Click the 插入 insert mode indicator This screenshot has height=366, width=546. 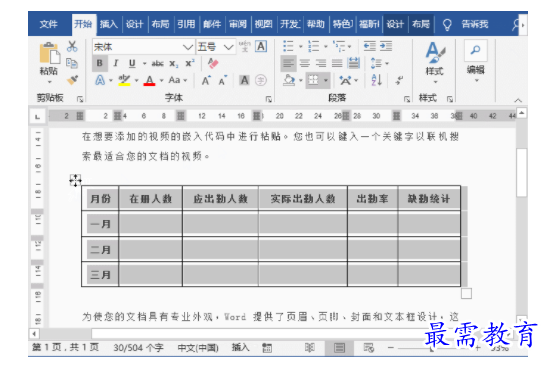coord(241,348)
